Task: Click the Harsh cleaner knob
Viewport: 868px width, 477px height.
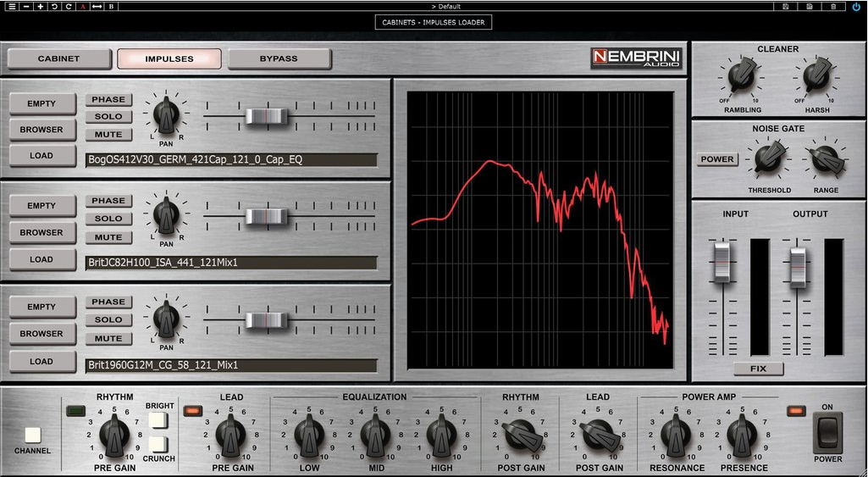Action: [x=817, y=76]
